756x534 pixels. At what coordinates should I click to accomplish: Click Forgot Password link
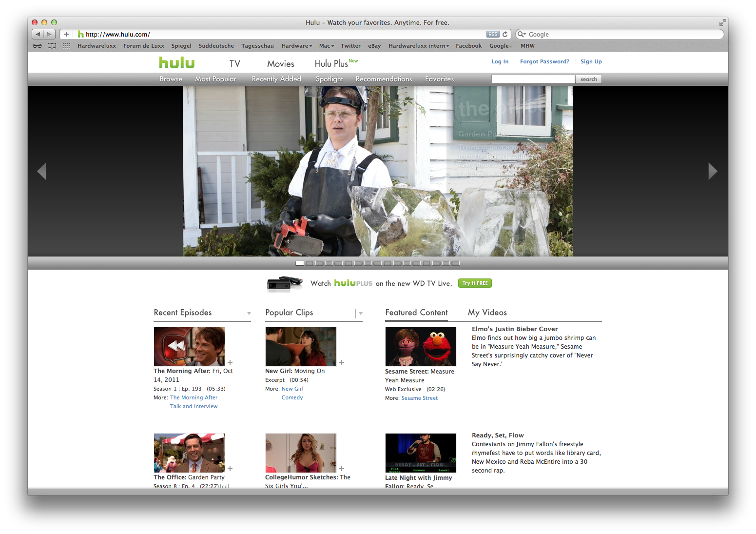544,61
